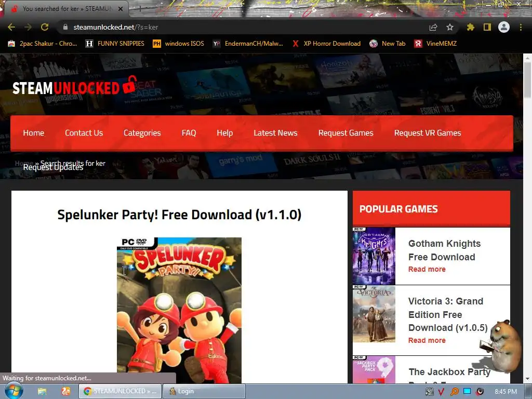532x399 pixels.
Task: Open the Spelunker Party! Free Download title
Action: 179,215
